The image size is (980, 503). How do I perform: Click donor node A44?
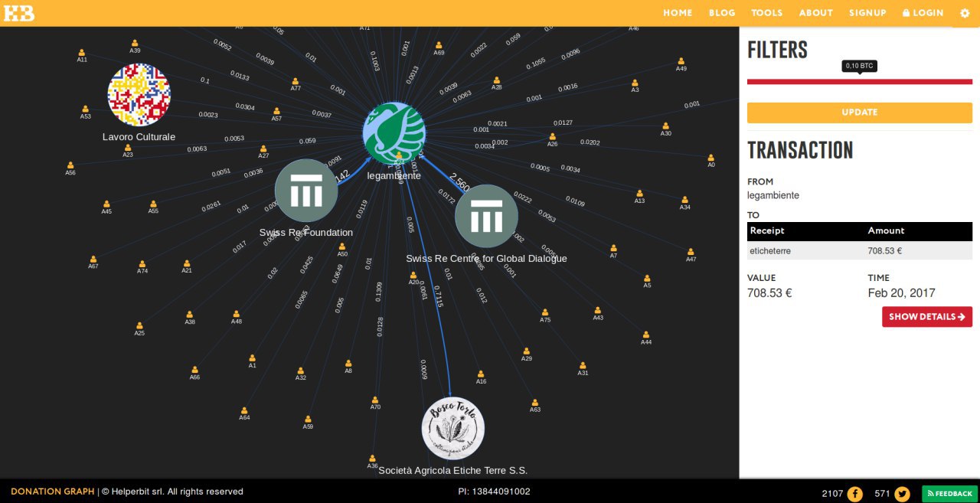(x=646, y=335)
